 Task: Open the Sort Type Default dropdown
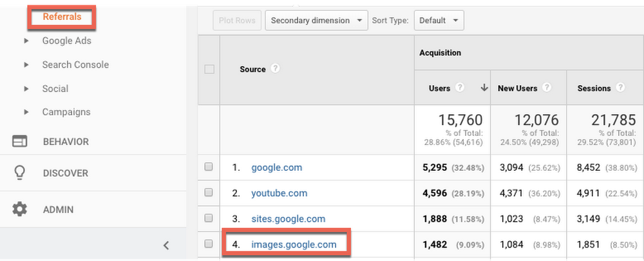click(x=439, y=21)
